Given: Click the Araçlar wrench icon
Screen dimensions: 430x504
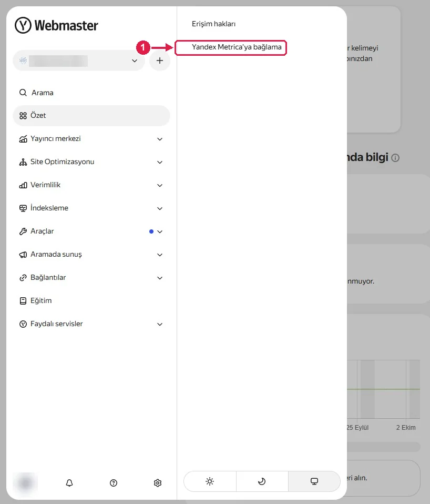Looking at the screenshot, I should click(23, 231).
